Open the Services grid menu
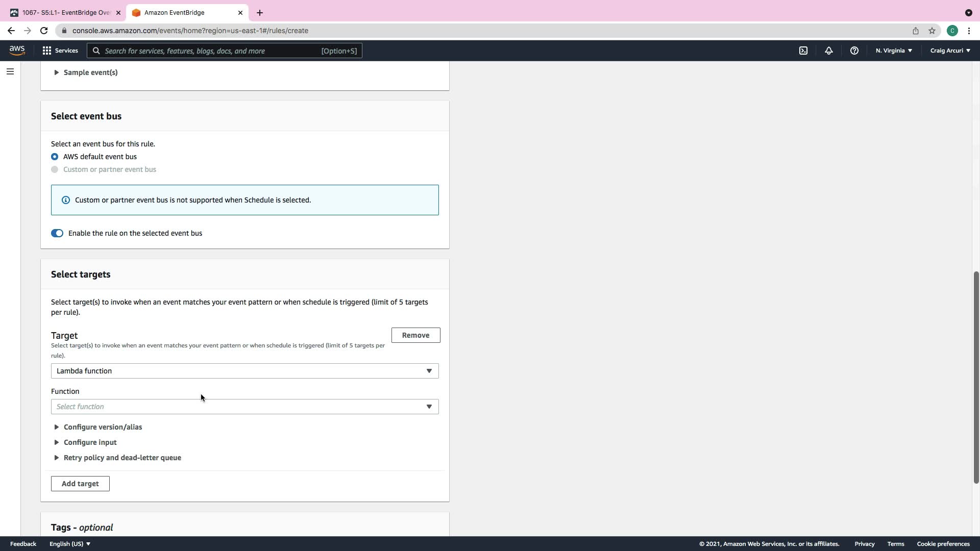The width and height of the screenshot is (980, 551). click(x=60, y=51)
